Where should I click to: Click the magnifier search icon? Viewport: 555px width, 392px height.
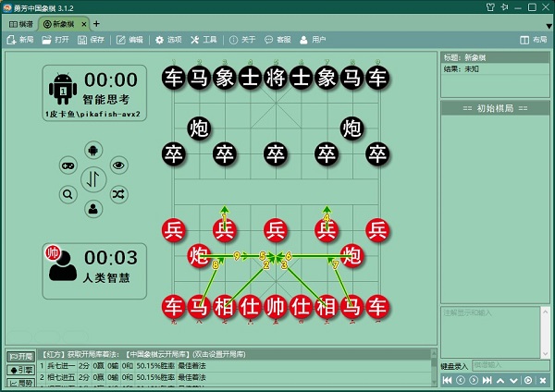(x=68, y=194)
